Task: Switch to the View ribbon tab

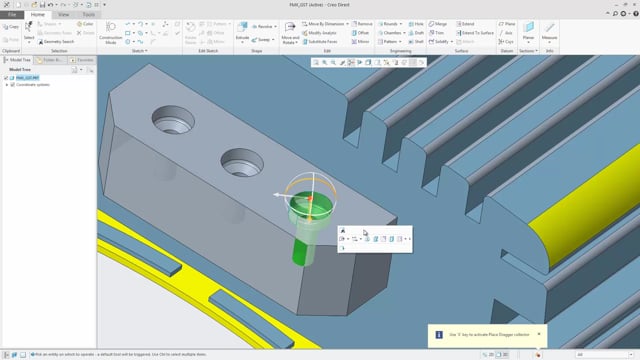Action: 63,14
